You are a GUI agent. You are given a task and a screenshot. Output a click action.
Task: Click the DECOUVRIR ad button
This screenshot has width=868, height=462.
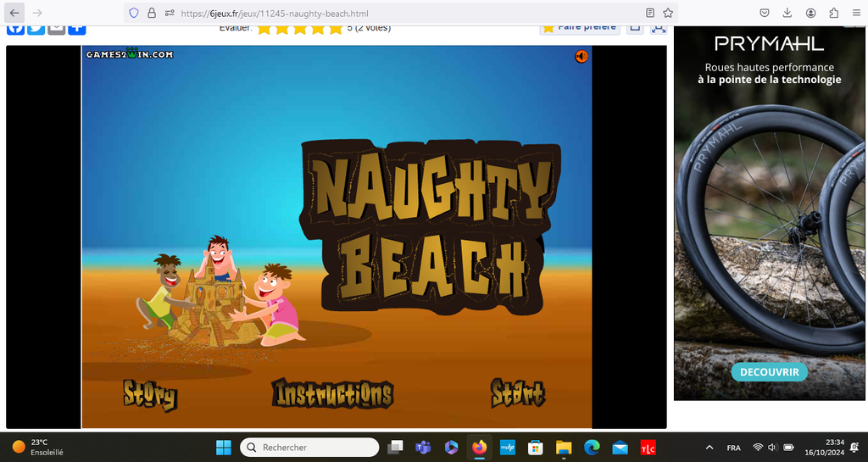pyautogui.click(x=769, y=372)
